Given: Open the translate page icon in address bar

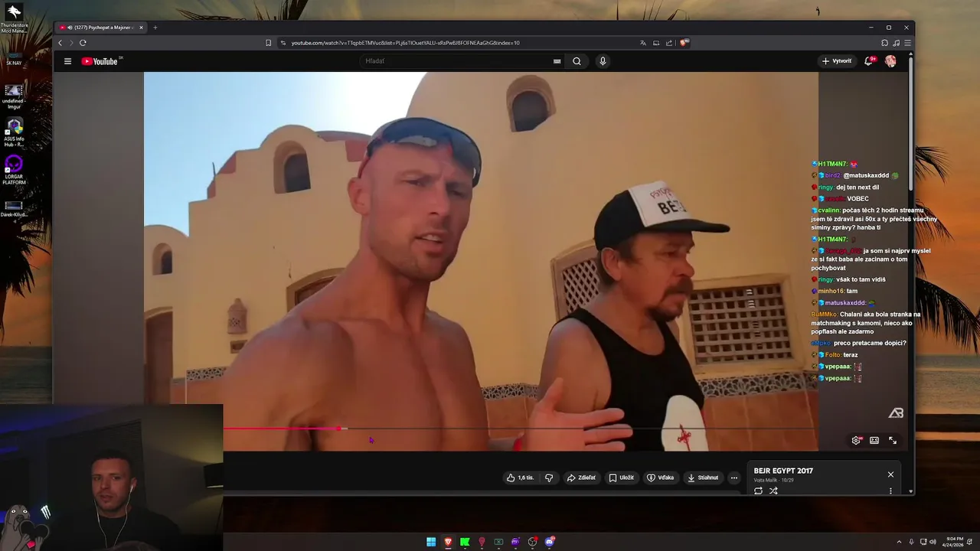Looking at the screenshot, I should [x=642, y=43].
